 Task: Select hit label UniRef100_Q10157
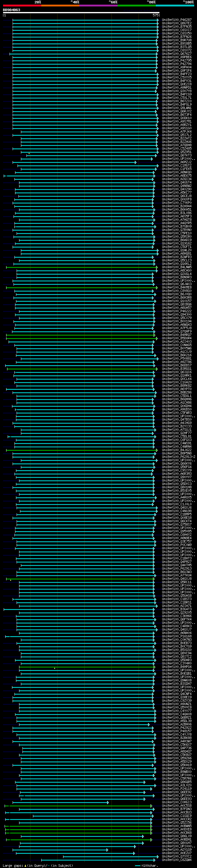(x=176, y=301)
